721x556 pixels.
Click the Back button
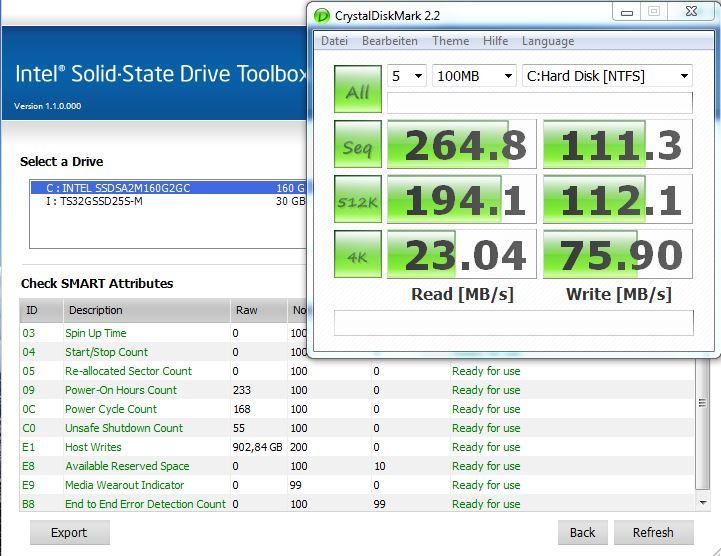(x=583, y=533)
